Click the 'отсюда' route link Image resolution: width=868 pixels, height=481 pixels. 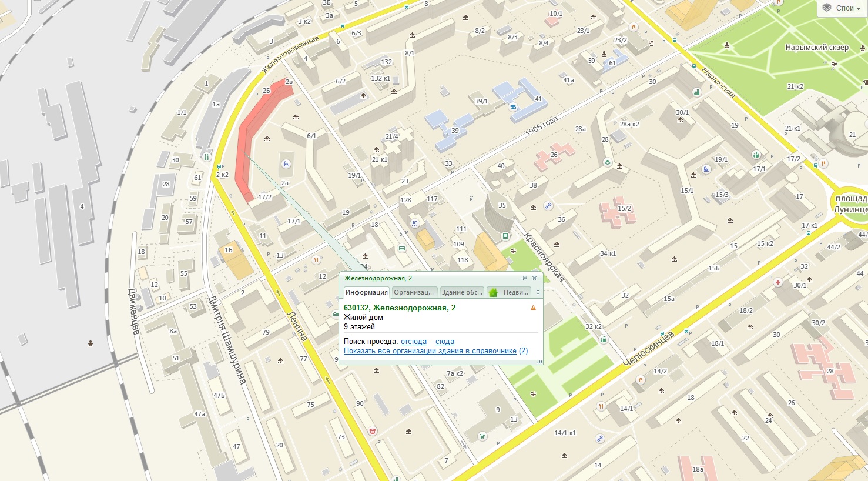click(x=413, y=342)
